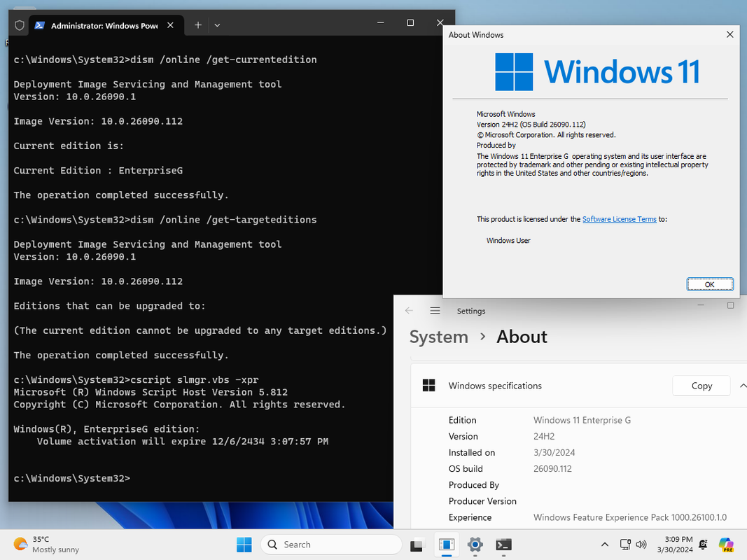Open the Software License Terms link
Viewport: 747px width, 560px height.
(620, 219)
